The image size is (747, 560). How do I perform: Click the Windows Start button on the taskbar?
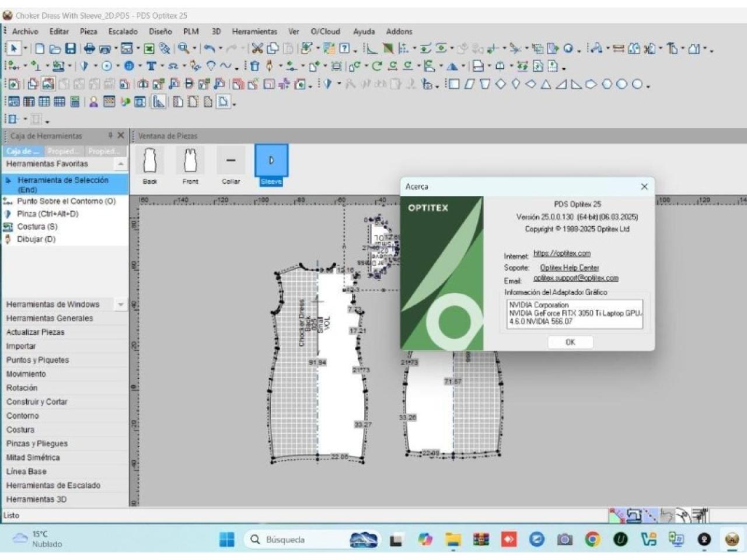point(227,540)
